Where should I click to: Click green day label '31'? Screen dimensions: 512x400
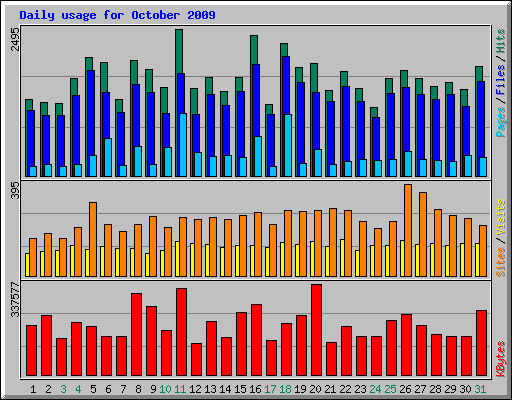[480, 389]
